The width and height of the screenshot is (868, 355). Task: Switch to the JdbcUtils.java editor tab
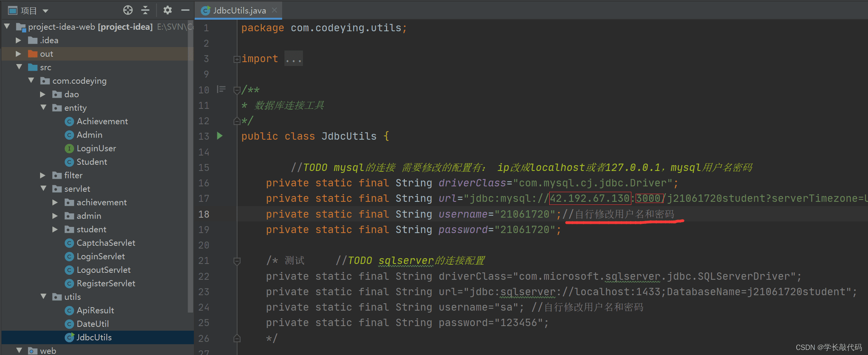[x=239, y=10]
